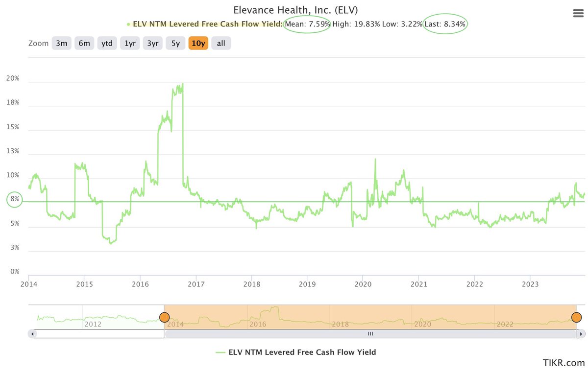Viewport: 588px width, 373px height.
Task: Click the 2017 x-axis label
Action: point(196,284)
